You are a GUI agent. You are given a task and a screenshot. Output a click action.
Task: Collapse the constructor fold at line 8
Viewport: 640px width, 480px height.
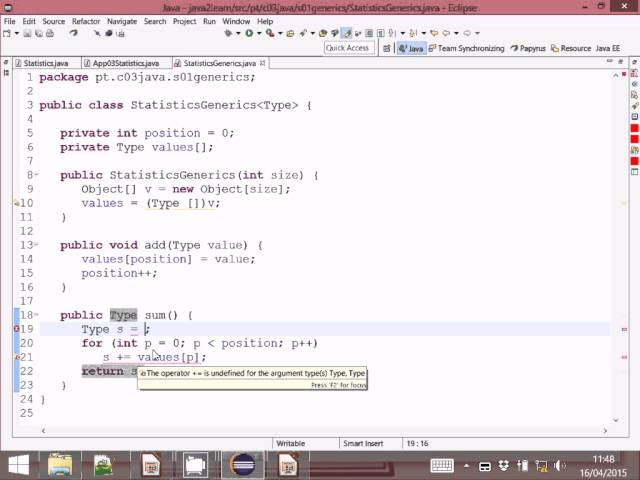pos(36,175)
